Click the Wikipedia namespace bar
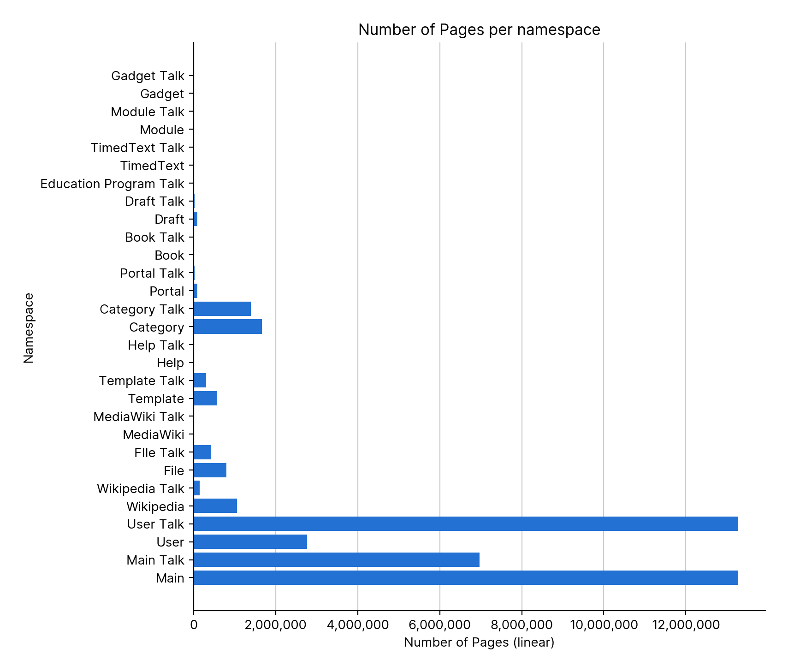Screen dimensions: 788x672 coord(215,506)
